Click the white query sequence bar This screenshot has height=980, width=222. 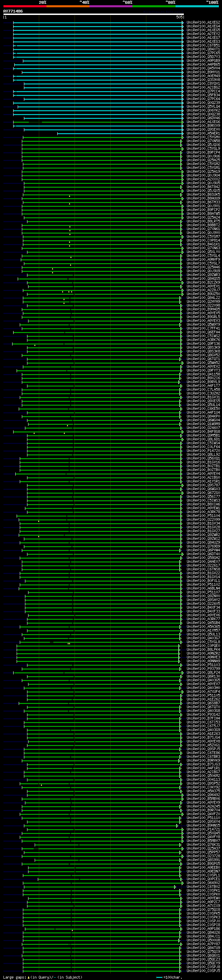[x=93, y=15]
